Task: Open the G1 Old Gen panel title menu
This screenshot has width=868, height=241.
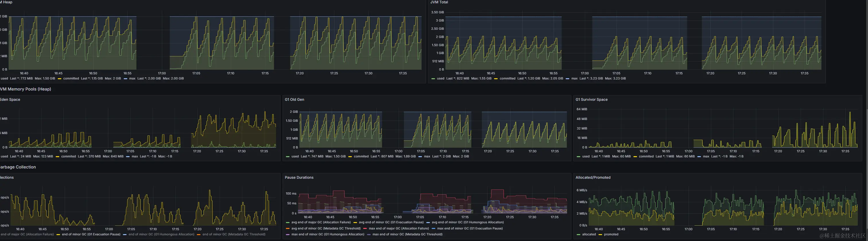Action: coord(294,100)
